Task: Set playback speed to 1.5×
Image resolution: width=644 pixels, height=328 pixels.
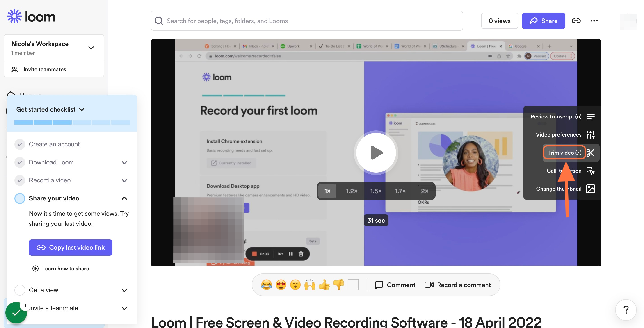Action: [376, 191]
